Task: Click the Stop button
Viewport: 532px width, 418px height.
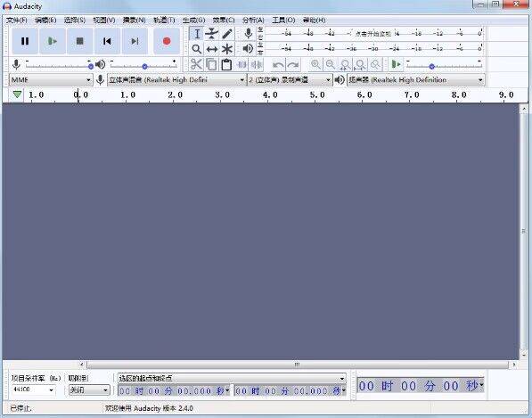Action: tap(79, 41)
